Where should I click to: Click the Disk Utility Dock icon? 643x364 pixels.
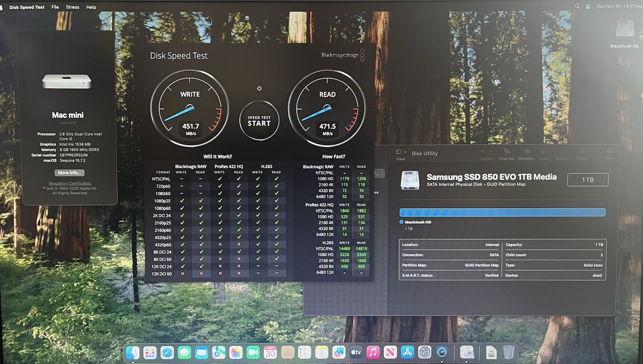coord(467,353)
